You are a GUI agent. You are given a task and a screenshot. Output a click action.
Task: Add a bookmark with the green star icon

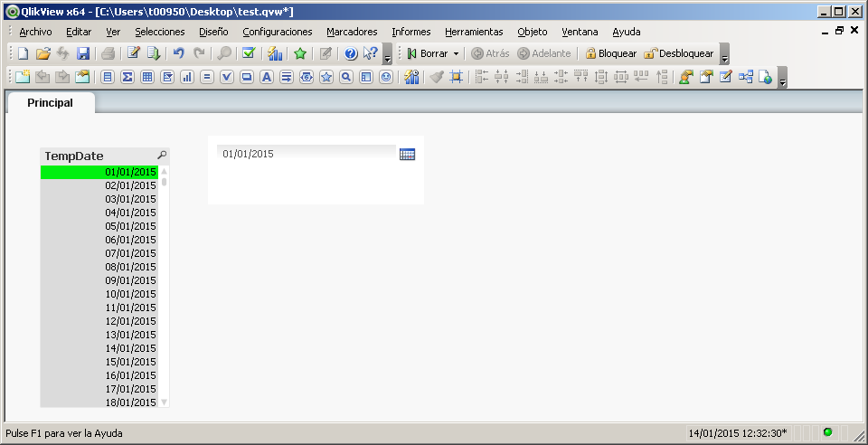tap(300, 53)
